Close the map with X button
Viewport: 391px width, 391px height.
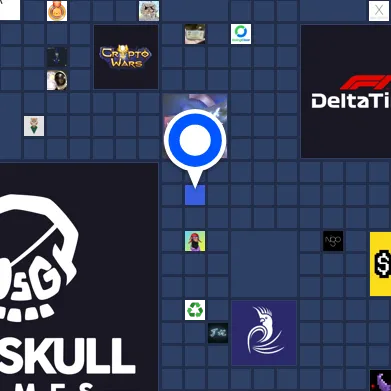click(x=379, y=11)
